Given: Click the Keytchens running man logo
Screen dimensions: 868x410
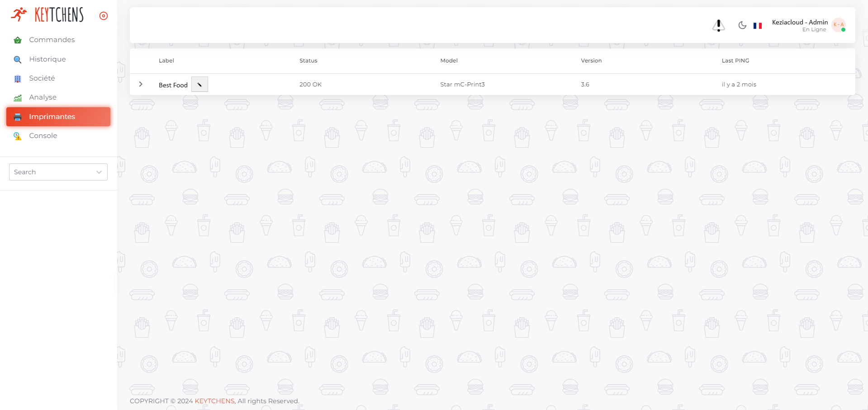Looking at the screenshot, I should coord(19,15).
